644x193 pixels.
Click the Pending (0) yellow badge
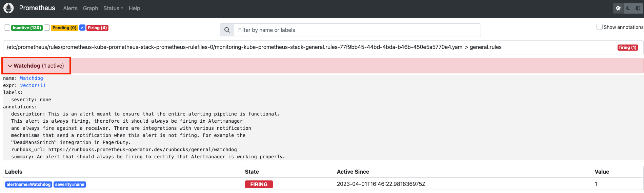coord(64,28)
